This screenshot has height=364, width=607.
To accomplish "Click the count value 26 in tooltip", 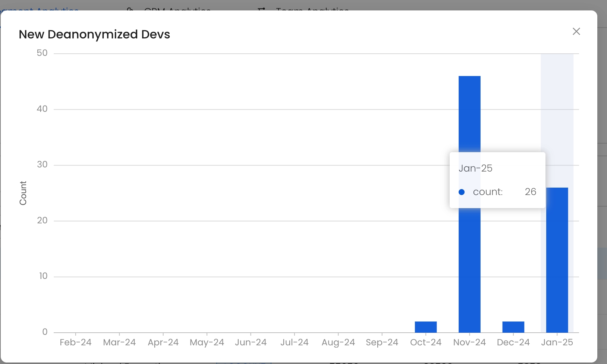I will click(530, 192).
